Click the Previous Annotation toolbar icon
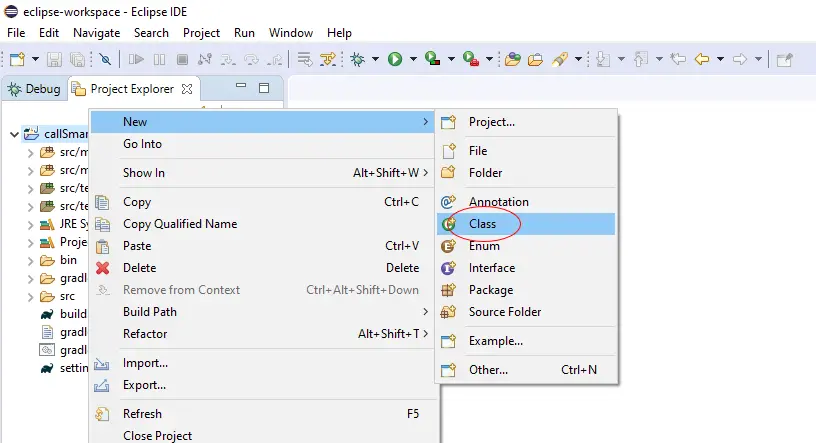Viewport: 816px width, 443px height. click(641, 59)
